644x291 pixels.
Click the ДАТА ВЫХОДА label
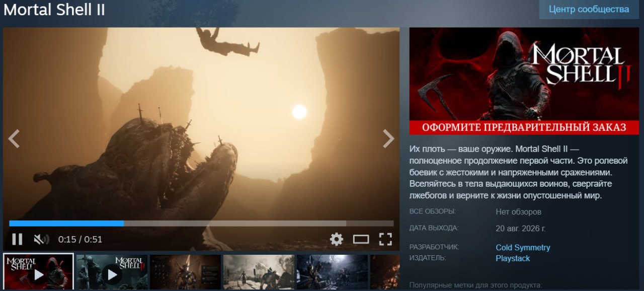[434, 228]
